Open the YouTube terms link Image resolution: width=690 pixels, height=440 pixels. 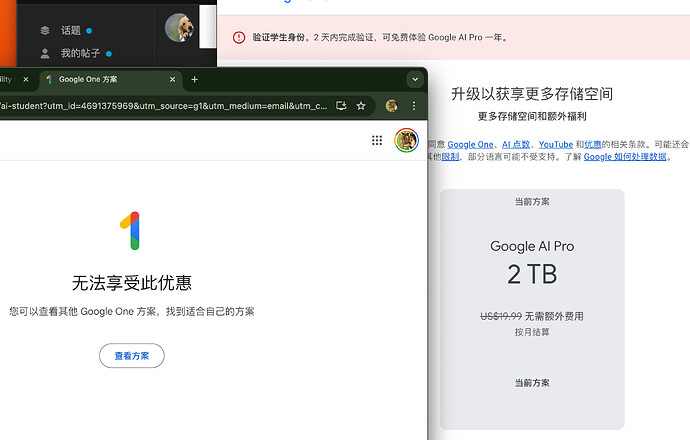pyautogui.click(x=556, y=144)
